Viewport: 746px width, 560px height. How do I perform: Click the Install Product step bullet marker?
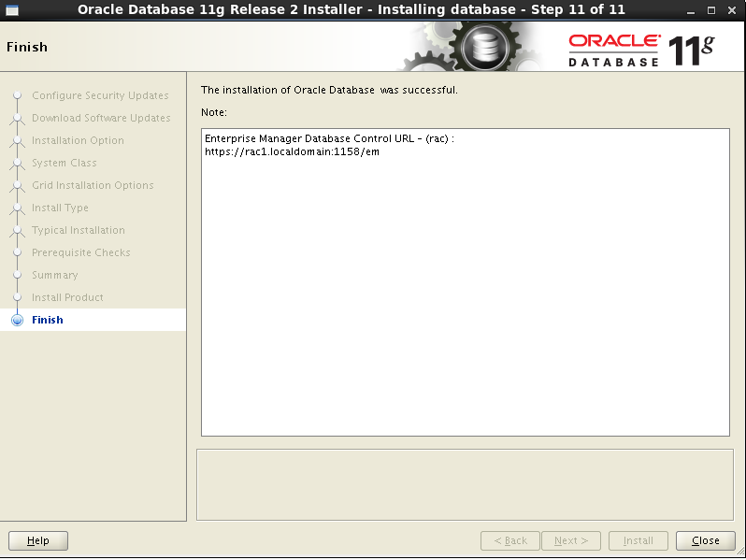17,297
